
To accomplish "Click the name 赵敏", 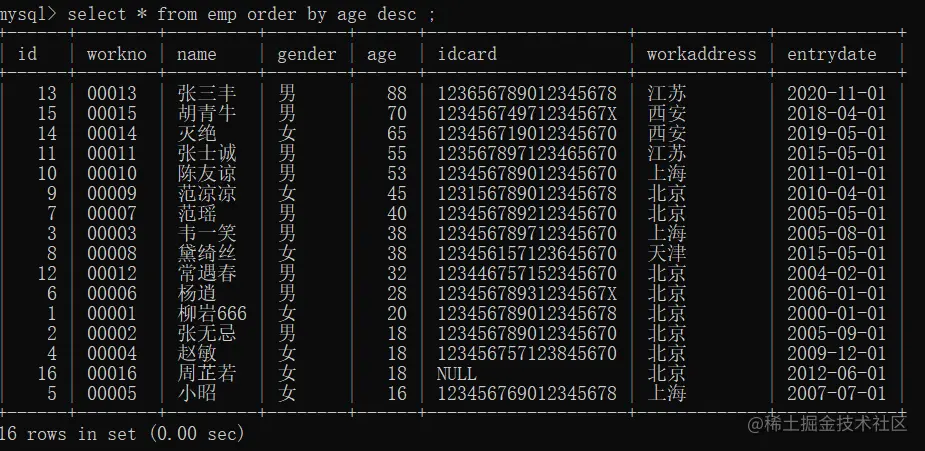I will click(x=197, y=354).
